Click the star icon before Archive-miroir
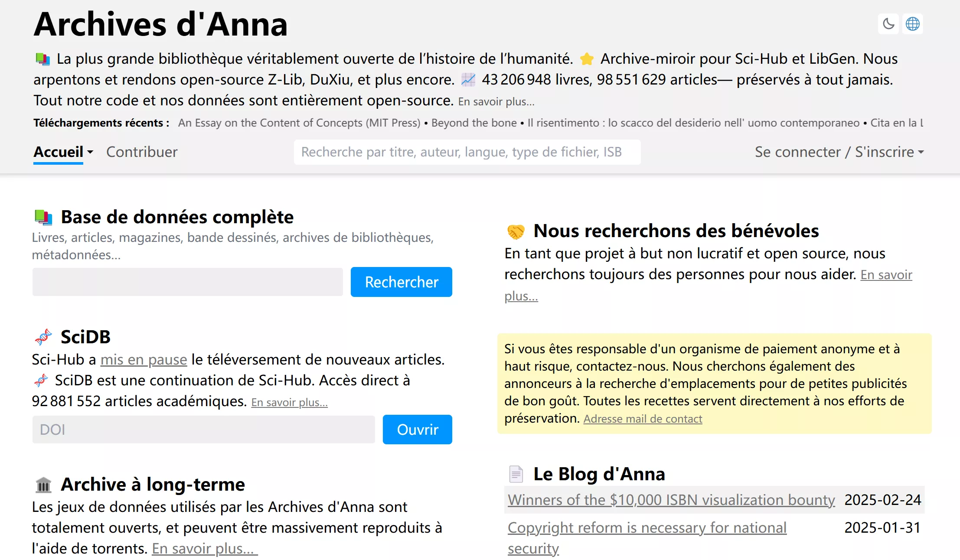 (x=587, y=59)
